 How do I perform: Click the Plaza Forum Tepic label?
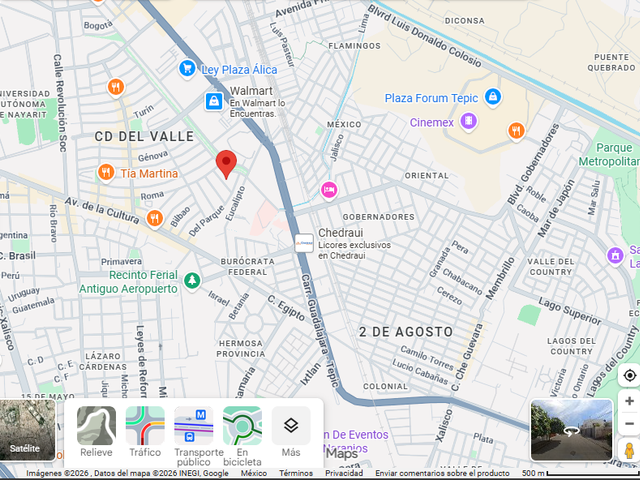(x=431, y=98)
